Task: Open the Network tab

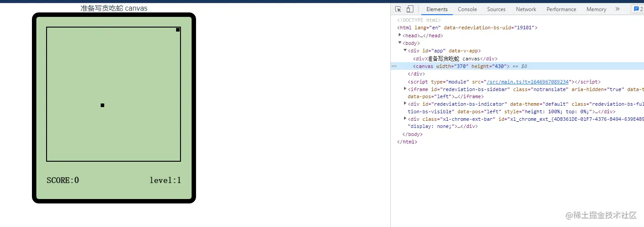Action: tap(526, 9)
